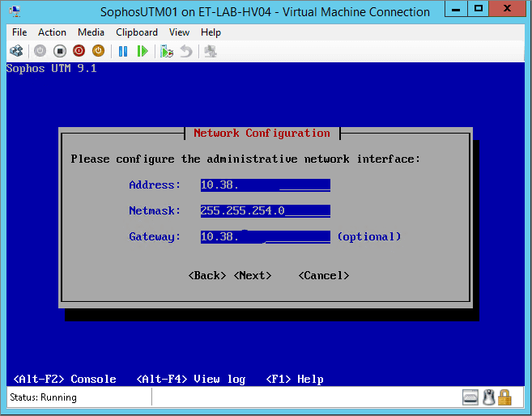Image resolution: width=532 pixels, height=416 pixels.
Task: Open the Clipboard menu
Action: pos(137,32)
